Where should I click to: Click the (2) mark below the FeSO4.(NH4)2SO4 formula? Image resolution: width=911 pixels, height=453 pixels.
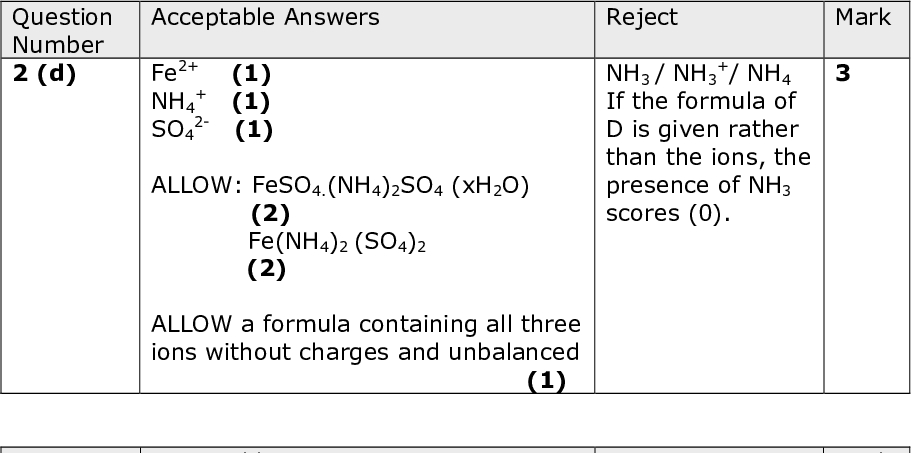(x=269, y=213)
